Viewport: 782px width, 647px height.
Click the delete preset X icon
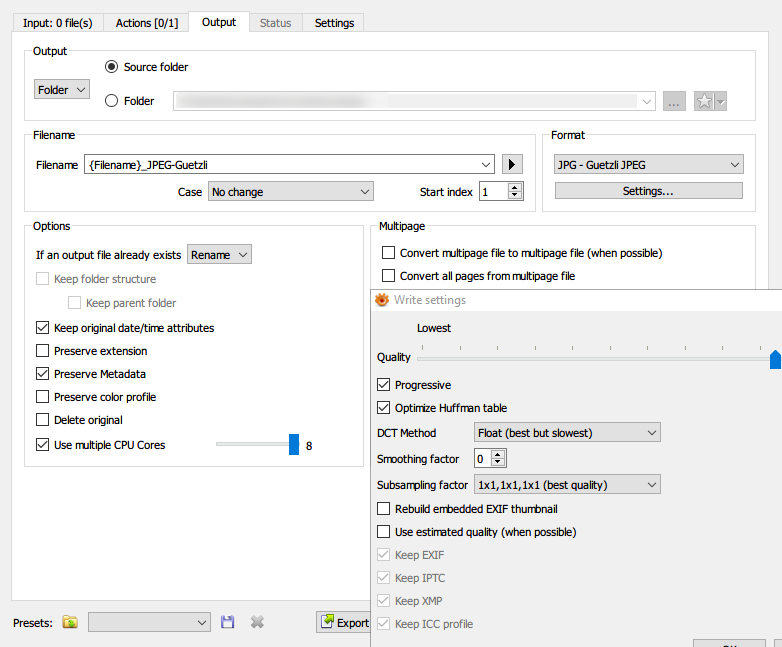(x=257, y=622)
